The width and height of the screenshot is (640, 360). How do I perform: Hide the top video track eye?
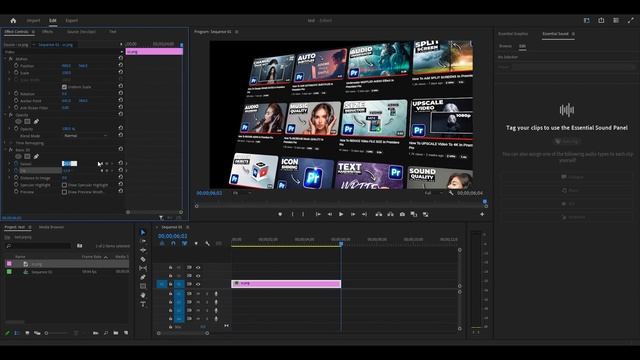(x=198, y=268)
